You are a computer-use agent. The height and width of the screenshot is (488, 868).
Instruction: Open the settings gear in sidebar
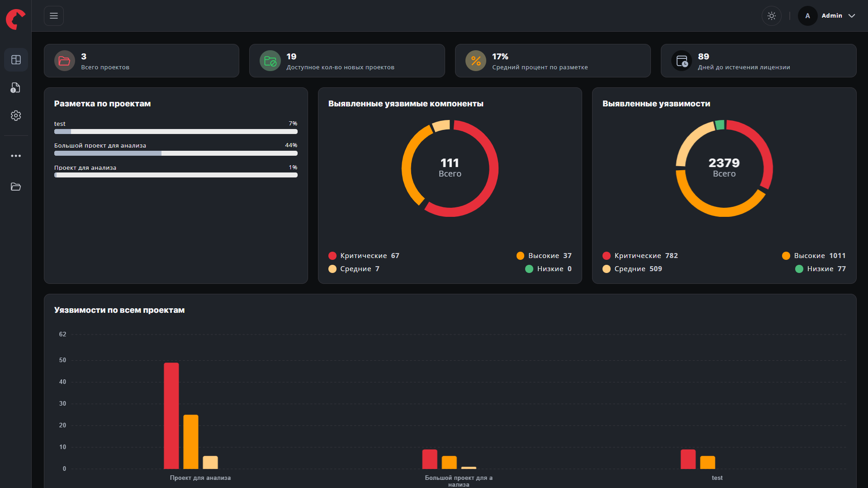(x=16, y=115)
